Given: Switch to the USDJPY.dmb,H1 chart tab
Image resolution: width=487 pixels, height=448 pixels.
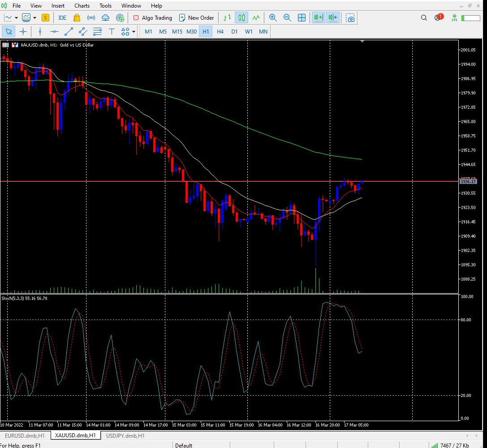Looking at the screenshot, I should (125, 435).
